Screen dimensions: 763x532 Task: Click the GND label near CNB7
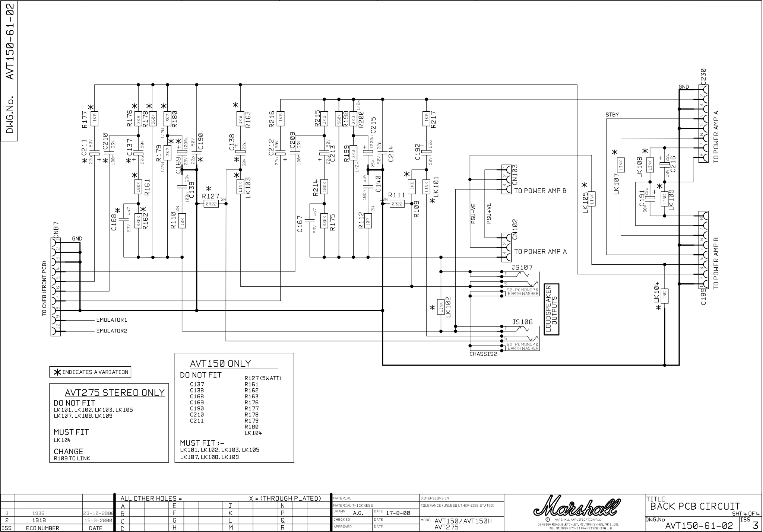(77, 239)
